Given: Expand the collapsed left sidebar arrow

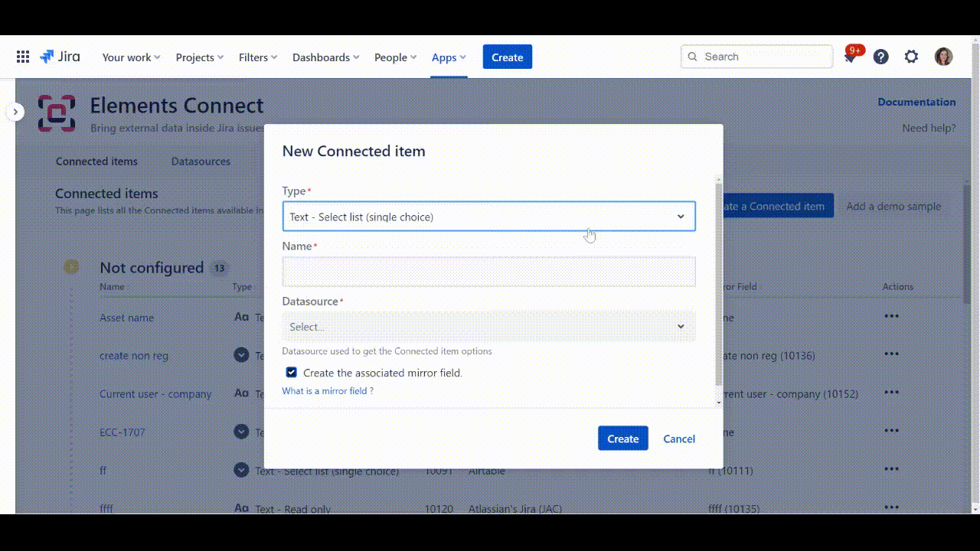Looking at the screenshot, I should point(15,111).
